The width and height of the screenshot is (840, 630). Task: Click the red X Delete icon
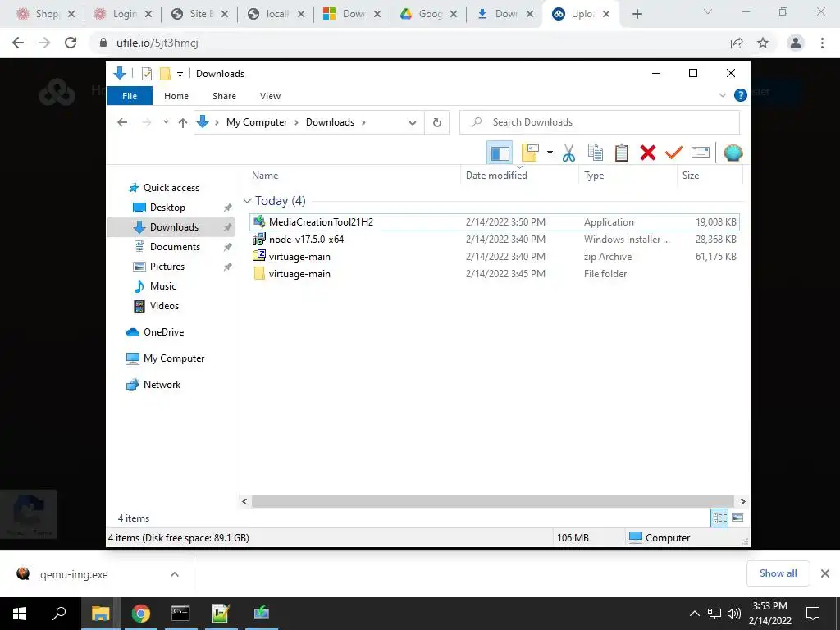pyautogui.click(x=648, y=153)
